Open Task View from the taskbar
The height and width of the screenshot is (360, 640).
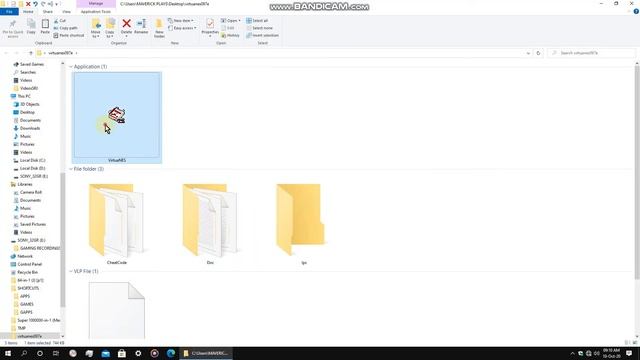pos(56,353)
